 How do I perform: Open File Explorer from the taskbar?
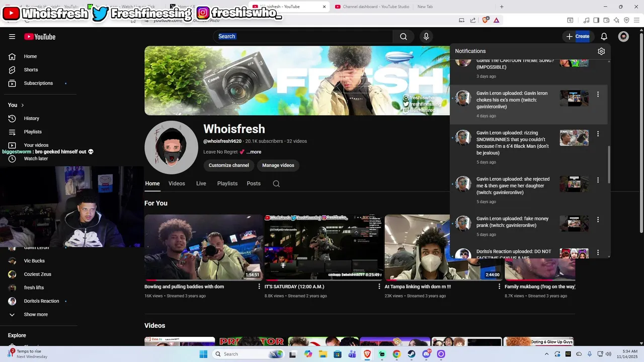323,354
